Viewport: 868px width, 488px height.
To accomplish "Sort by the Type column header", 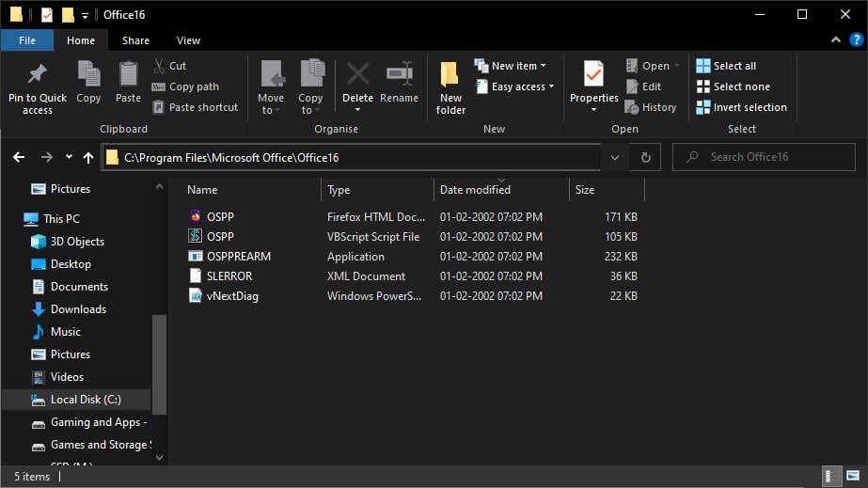I will (x=377, y=190).
